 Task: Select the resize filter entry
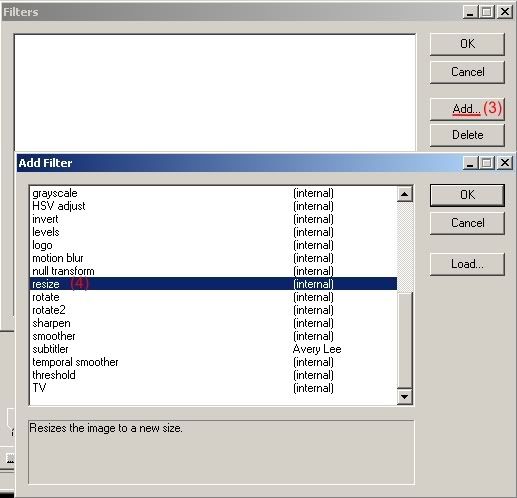pos(213,284)
